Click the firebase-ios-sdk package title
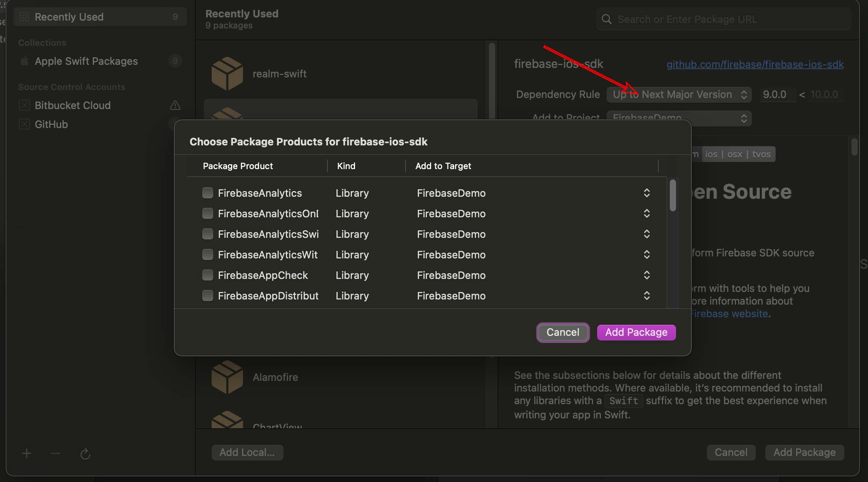 (x=558, y=64)
